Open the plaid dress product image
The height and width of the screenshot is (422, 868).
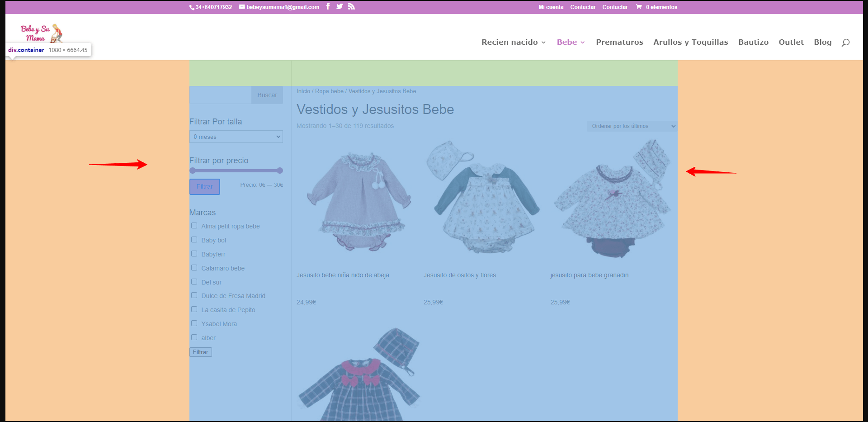(x=360, y=374)
